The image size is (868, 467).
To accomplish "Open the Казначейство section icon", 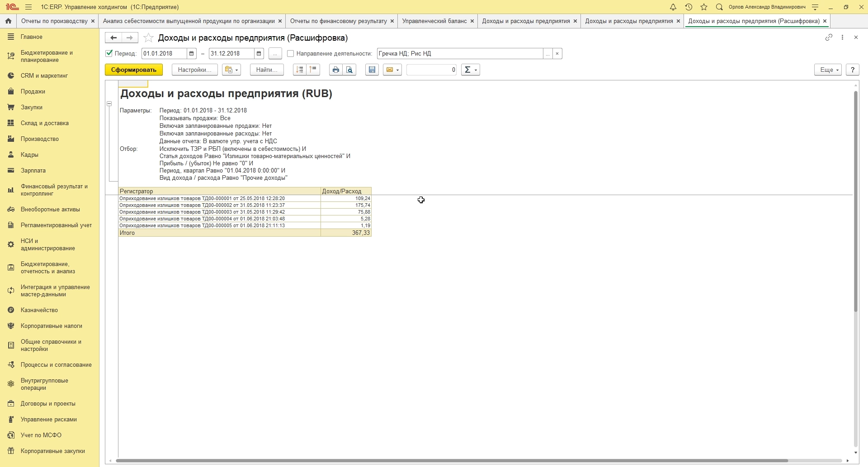I will pos(11,310).
